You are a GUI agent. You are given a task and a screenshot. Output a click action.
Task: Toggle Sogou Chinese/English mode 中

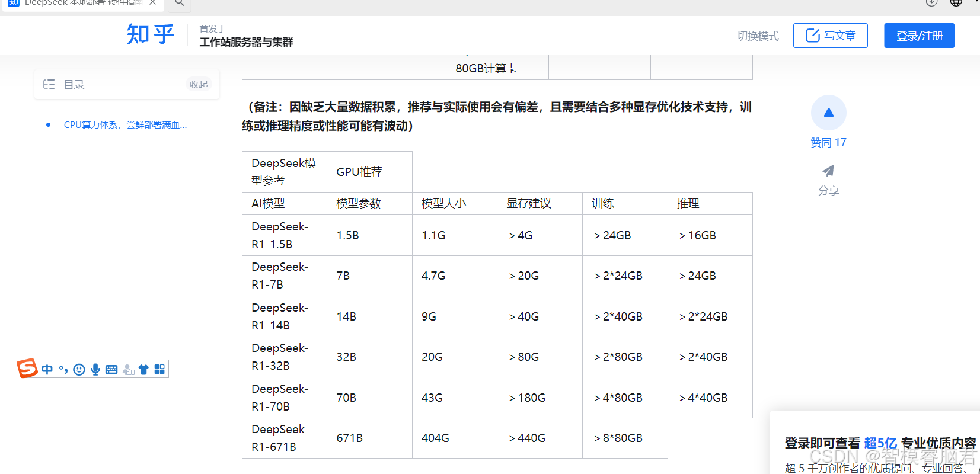[47, 369]
